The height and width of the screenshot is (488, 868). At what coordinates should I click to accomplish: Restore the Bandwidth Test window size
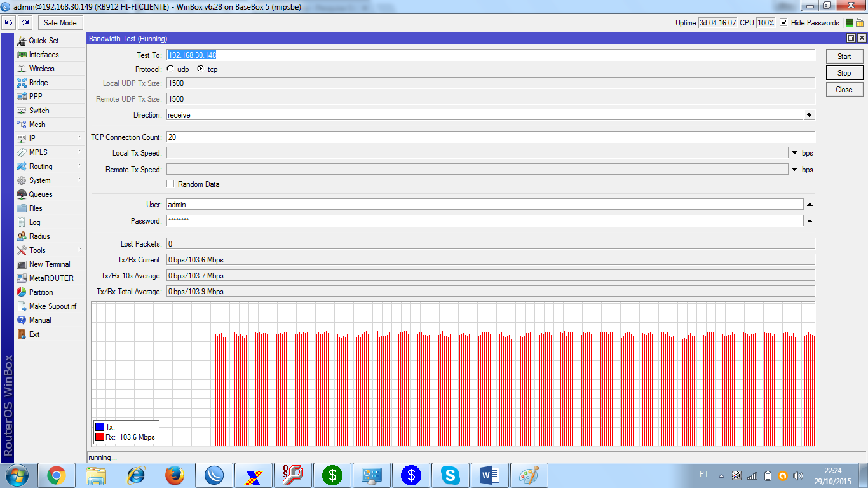[x=851, y=39]
